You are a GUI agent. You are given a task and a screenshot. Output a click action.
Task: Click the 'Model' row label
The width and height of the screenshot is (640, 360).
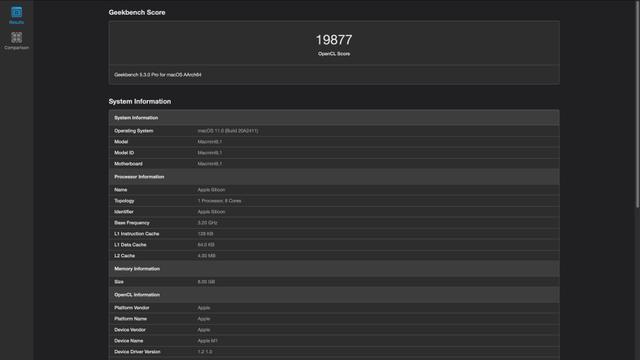pyautogui.click(x=121, y=142)
